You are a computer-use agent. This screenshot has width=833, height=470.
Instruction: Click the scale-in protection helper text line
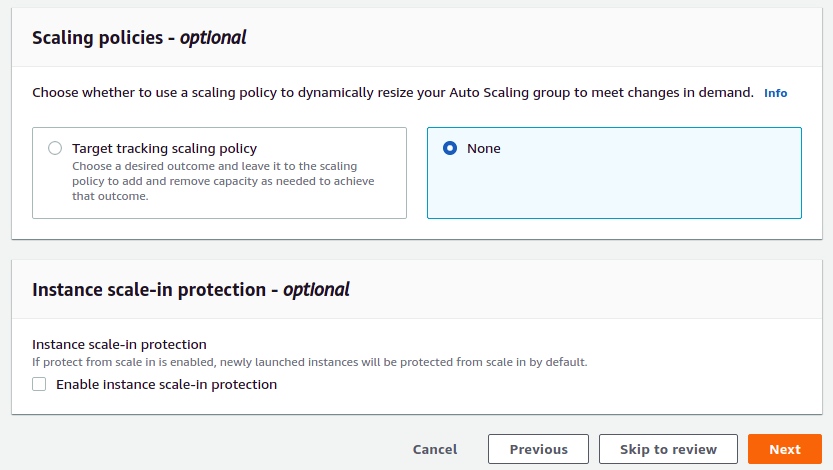310,362
